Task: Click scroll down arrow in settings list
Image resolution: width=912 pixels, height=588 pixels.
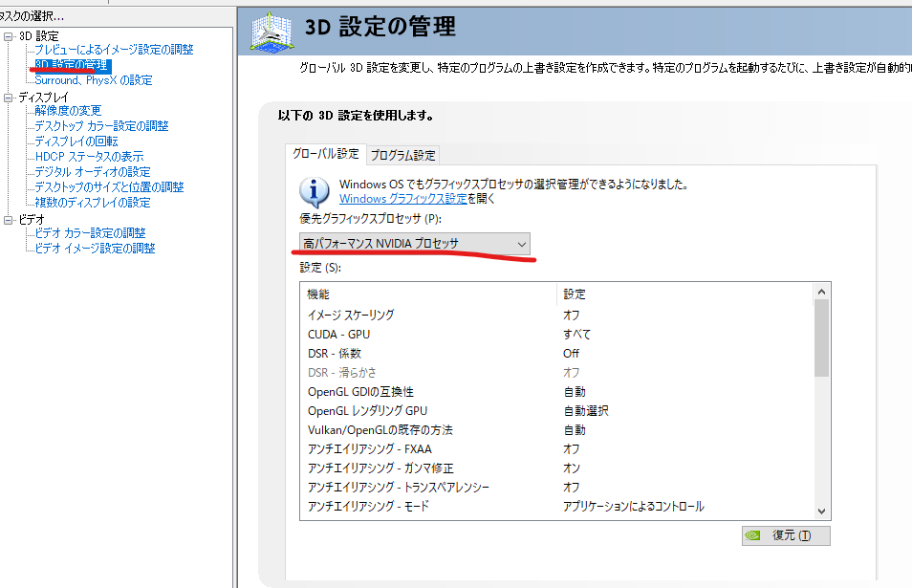Action: [821, 512]
